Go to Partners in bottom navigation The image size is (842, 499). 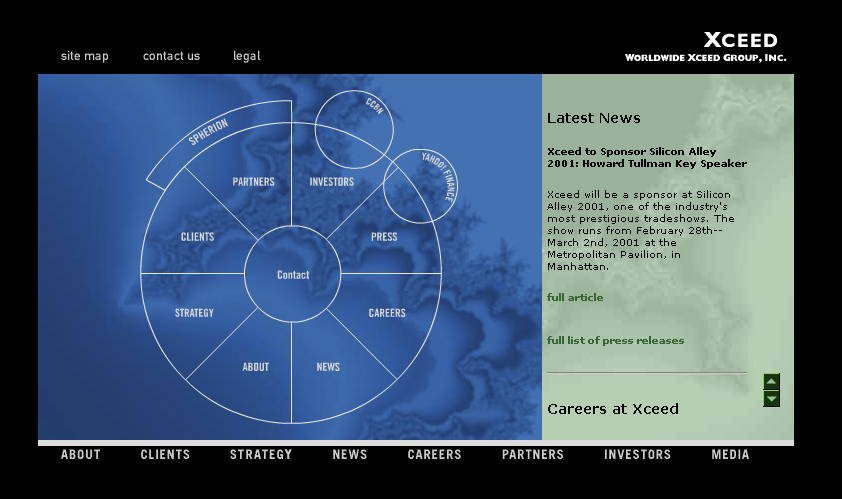coord(533,455)
